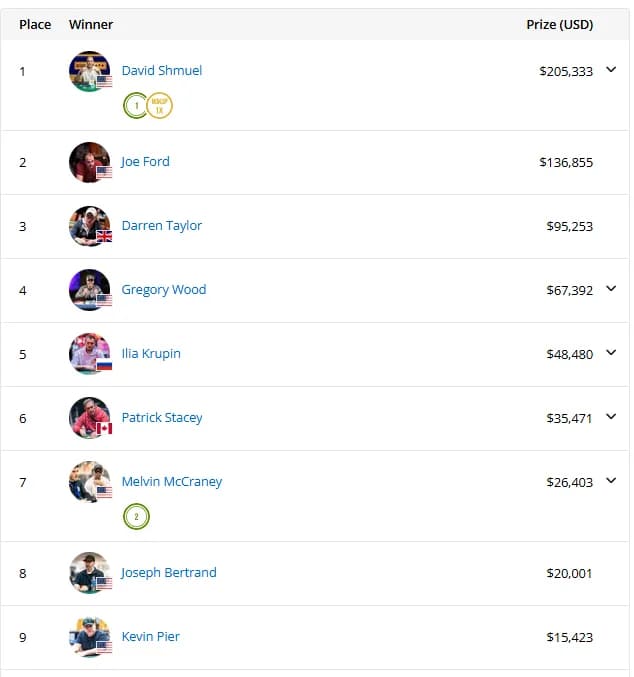Click Joe Ford's profile photo

pos(89,162)
